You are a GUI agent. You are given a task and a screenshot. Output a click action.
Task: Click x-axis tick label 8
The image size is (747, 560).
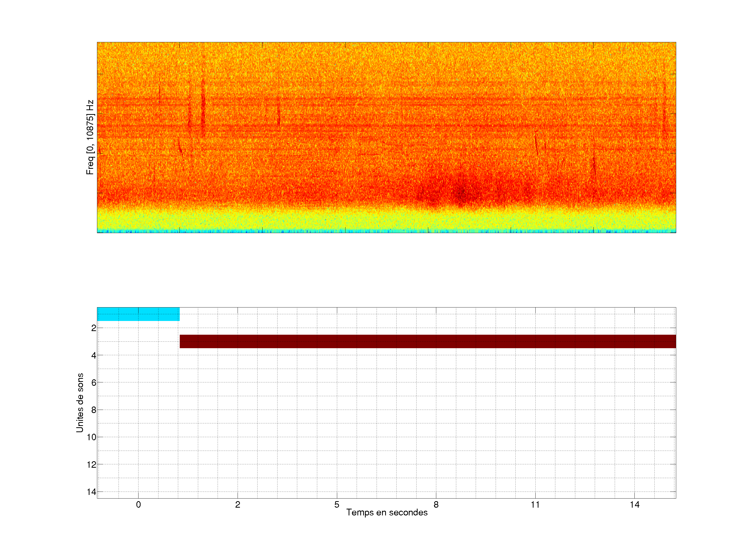point(436,505)
